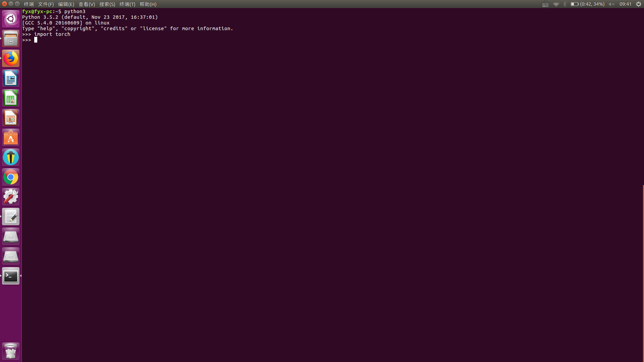Click the 'Type "help", "copyright"' information line
Viewport: 644px width, 362px height.
coord(127,28)
